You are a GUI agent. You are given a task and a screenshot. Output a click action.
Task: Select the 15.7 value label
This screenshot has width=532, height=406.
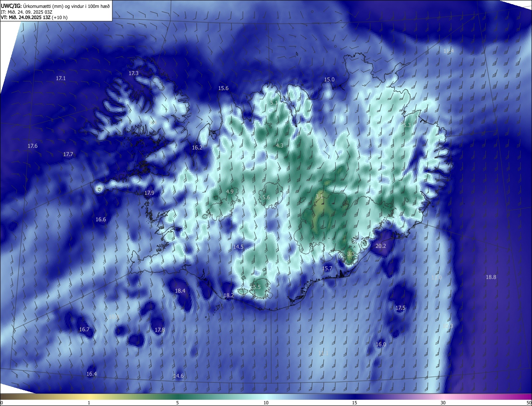(327, 269)
